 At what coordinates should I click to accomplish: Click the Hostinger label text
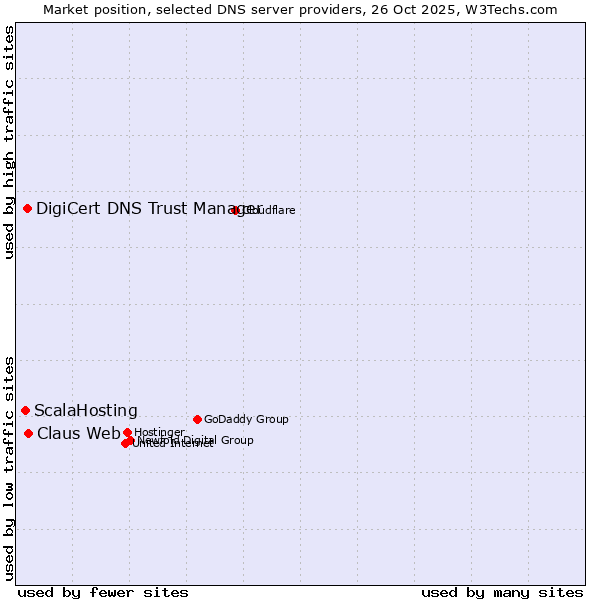pos(160,432)
